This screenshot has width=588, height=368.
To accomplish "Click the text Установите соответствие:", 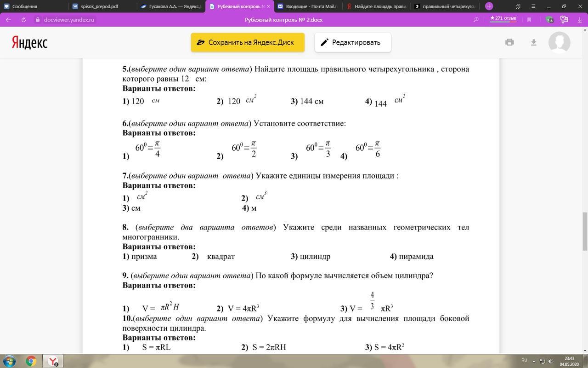I will click(300, 123).
